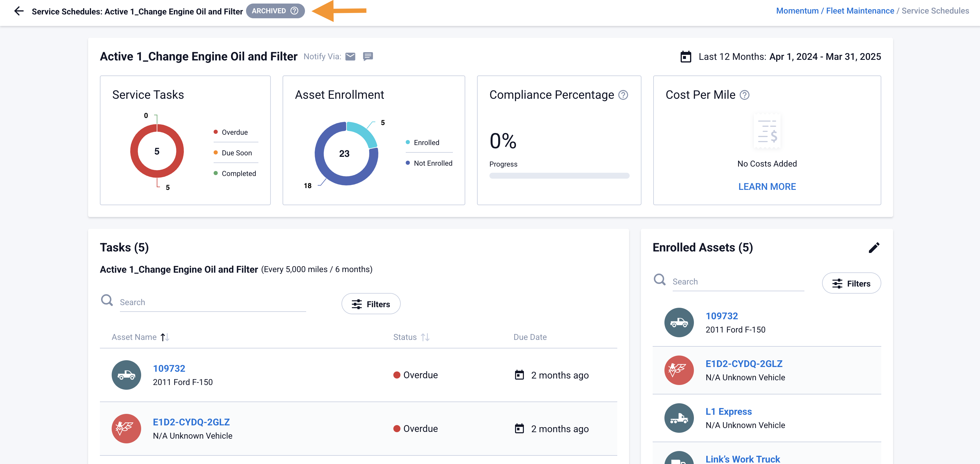The height and width of the screenshot is (464, 980).
Task: Open Fleet Maintenance breadcrumb link
Action: click(x=860, y=11)
